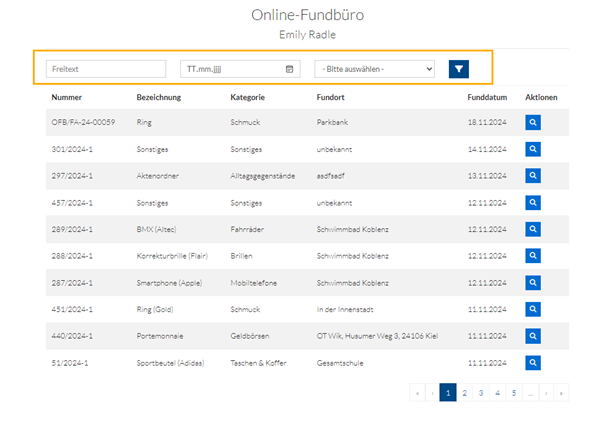
Task: View details of Ring (Gold) item
Action: 533,310
